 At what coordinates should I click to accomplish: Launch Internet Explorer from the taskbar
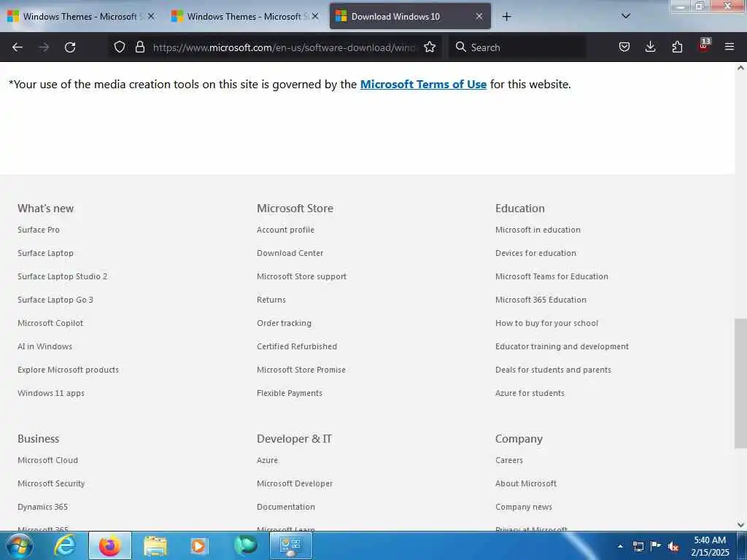pyautogui.click(x=64, y=545)
